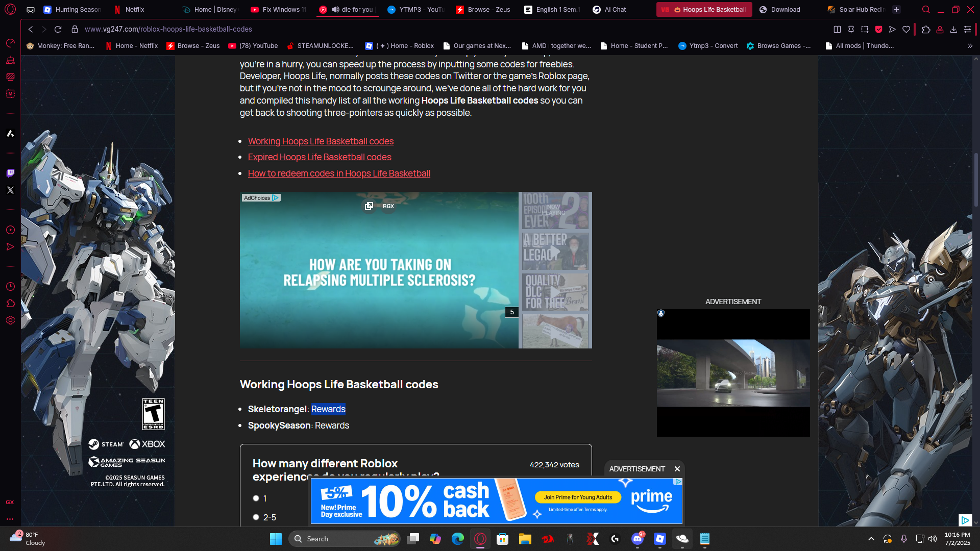This screenshot has width=980, height=551.
Task: Open Discord from the taskbar
Action: click(x=638, y=539)
